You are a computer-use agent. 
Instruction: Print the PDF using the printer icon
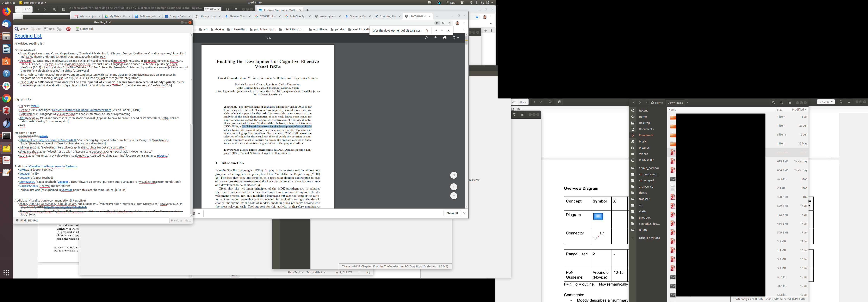pos(445,38)
